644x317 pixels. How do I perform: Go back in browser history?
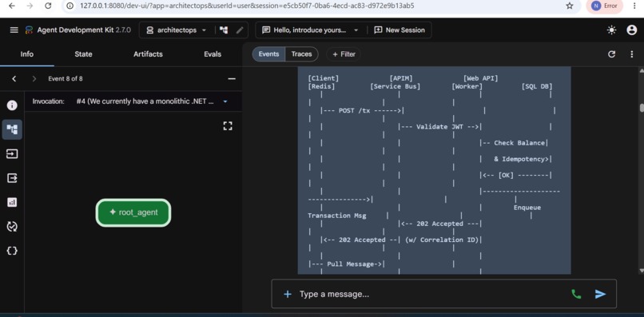click(11, 6)
